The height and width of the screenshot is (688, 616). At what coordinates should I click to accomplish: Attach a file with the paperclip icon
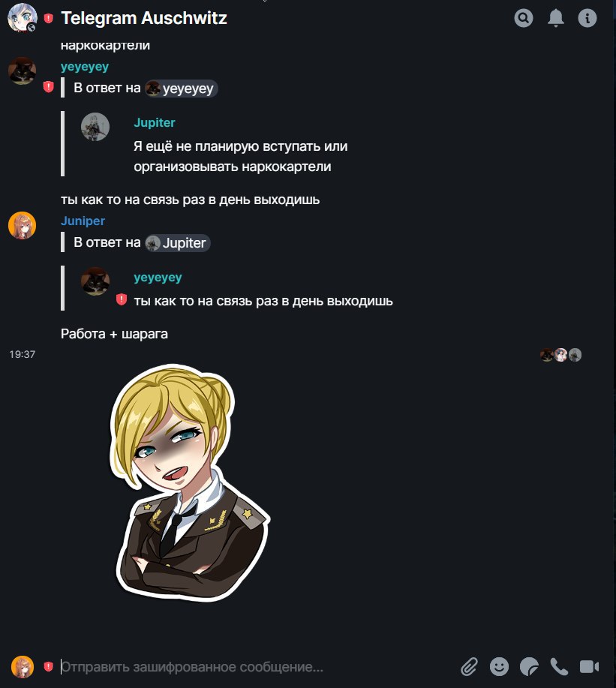(469, 666)
